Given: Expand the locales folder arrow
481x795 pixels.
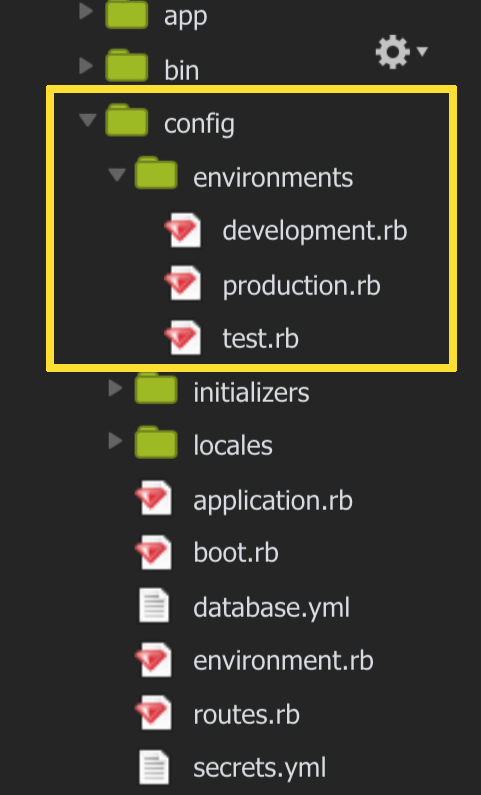Looking at the screenshot, I should (116, 441).
